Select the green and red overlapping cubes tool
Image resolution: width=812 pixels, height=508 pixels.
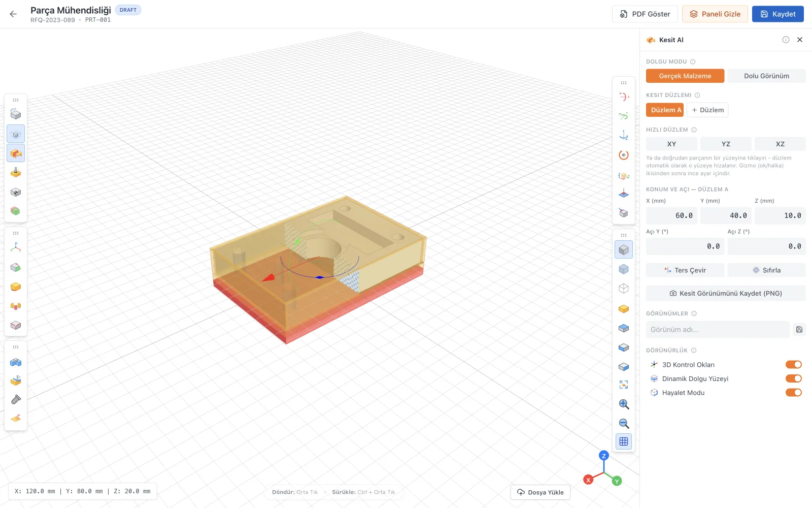pyautogui.click(x=16, y=211)
